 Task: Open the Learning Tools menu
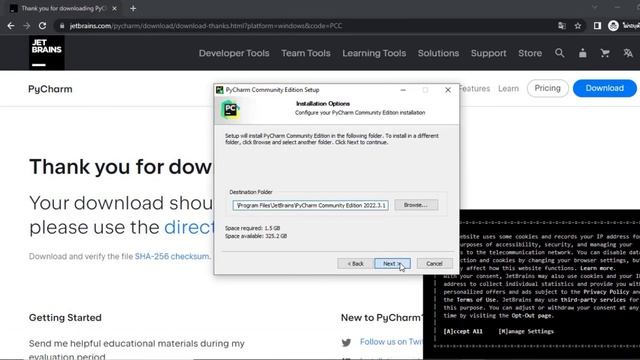374,53
